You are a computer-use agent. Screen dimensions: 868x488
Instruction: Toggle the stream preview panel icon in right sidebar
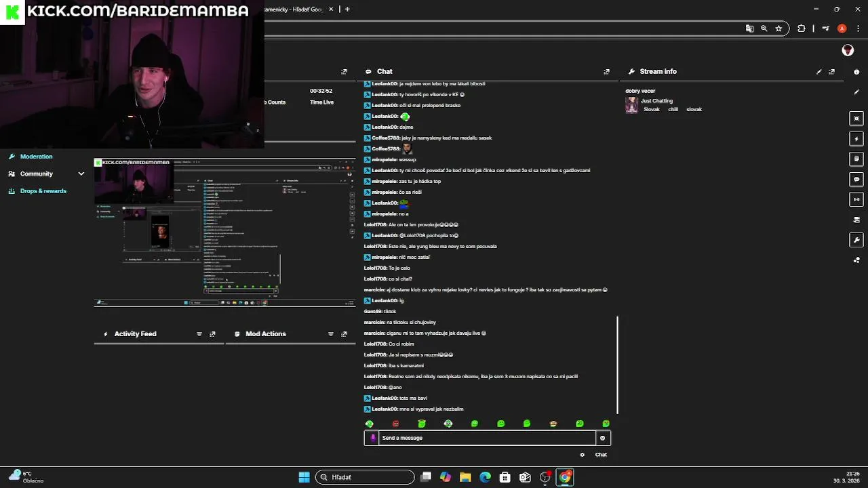[x=856, y=119]
